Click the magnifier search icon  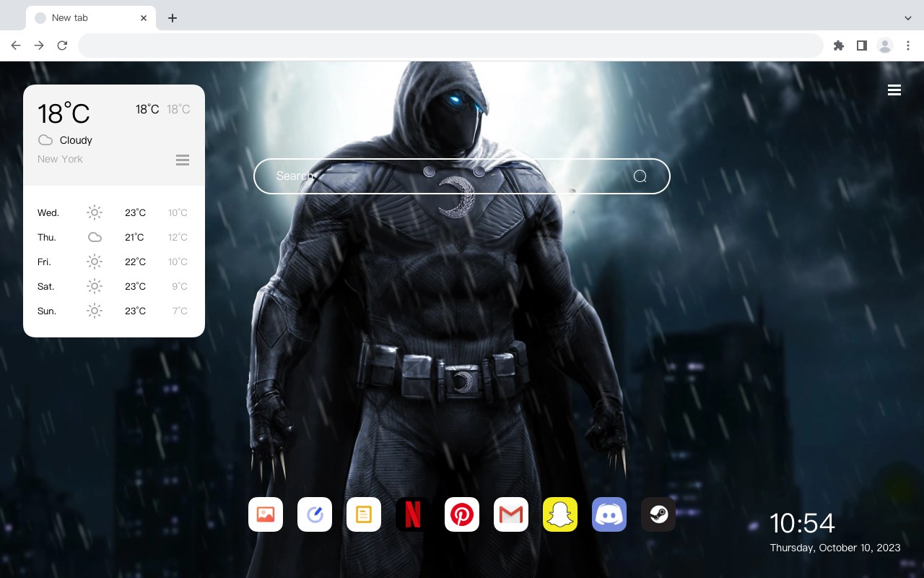(640, 176)
